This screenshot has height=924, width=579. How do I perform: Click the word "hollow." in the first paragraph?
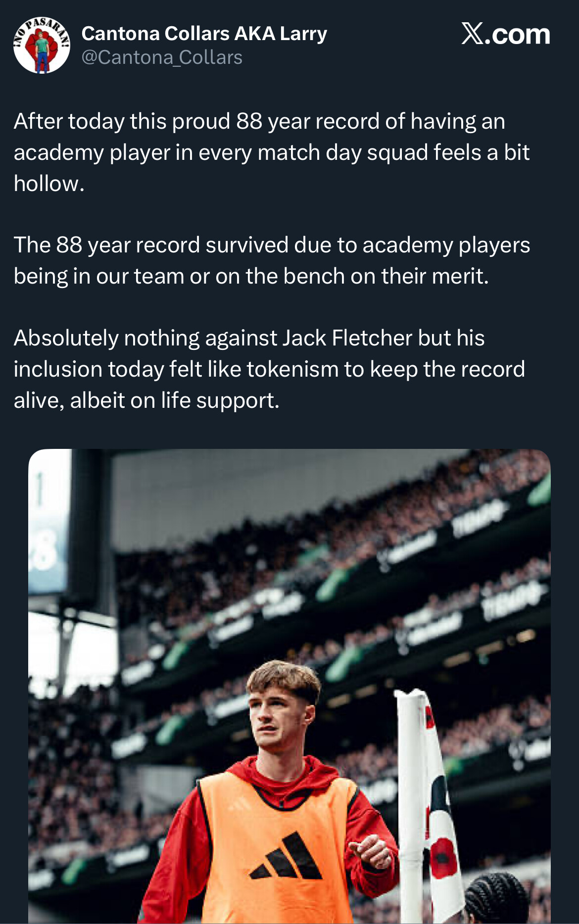49,184
